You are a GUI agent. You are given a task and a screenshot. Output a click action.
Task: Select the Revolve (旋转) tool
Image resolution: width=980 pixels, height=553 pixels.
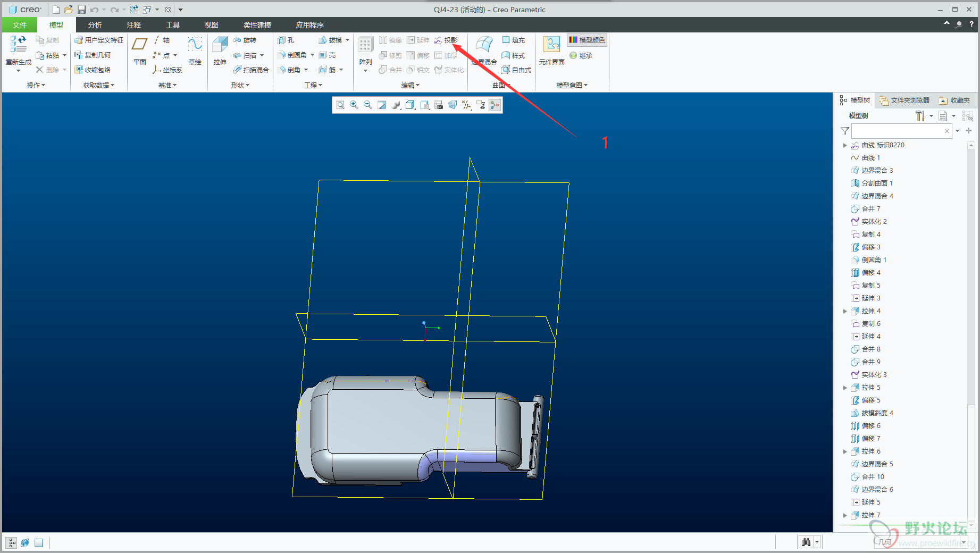pos(245,40)
